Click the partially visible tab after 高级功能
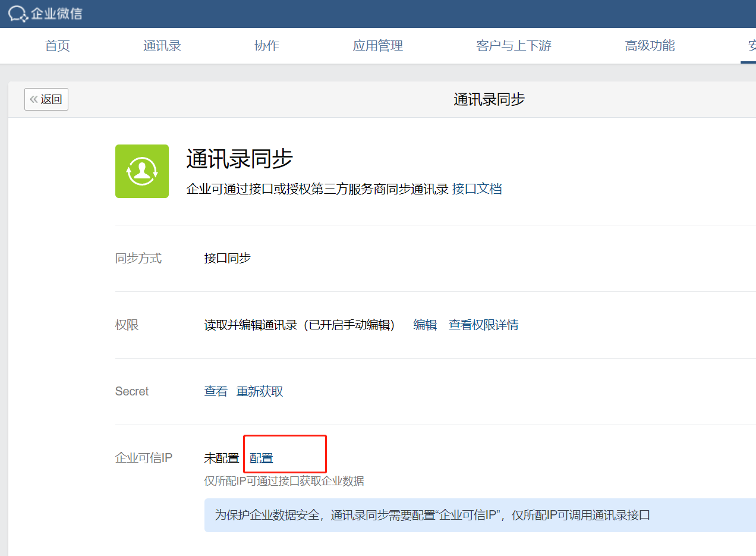Screen dimensions: 756x556 click(x=750, y=46)
